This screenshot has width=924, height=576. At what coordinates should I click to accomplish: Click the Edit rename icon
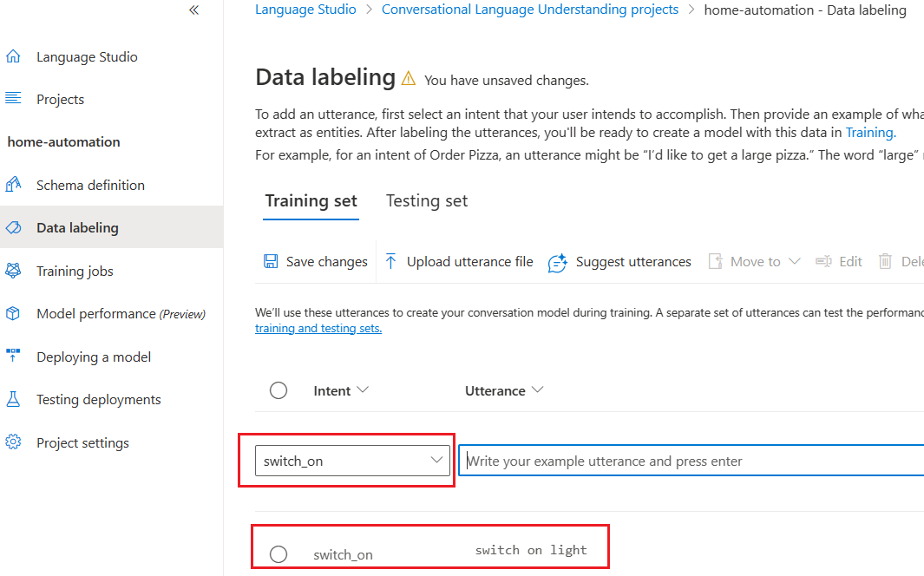coord(823,261)
